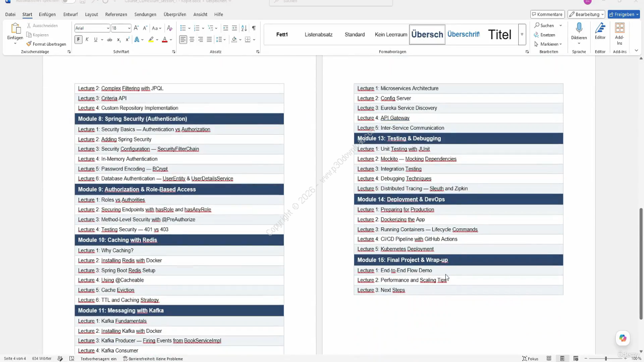Switch to web layout view icon
The image size is (644, 362).
coord(575,358)
